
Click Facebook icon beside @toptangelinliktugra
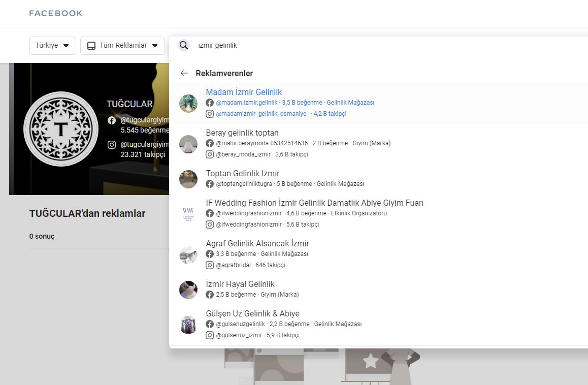(210, 184)
